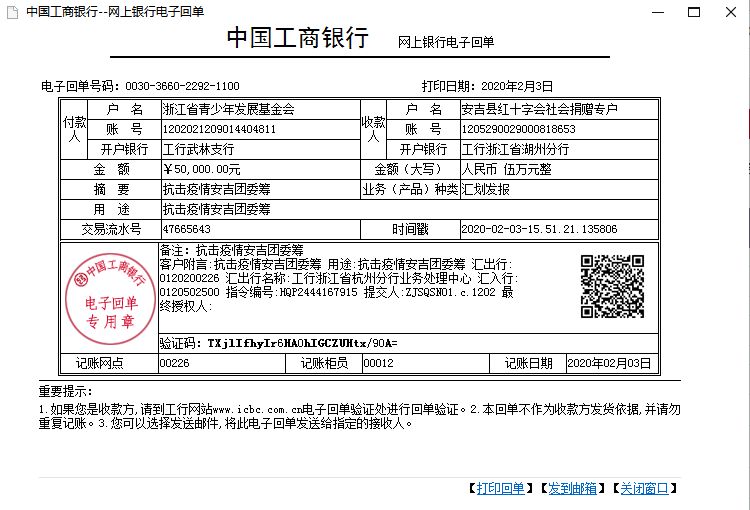Screen dimensions: 750x510
Task: Maximize the receipt window
Action: 694,12
